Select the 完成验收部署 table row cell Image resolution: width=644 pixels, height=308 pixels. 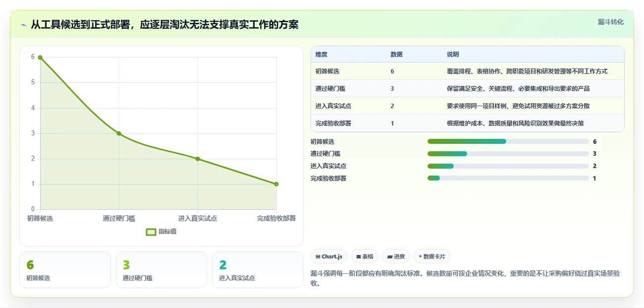pos(333,123)
